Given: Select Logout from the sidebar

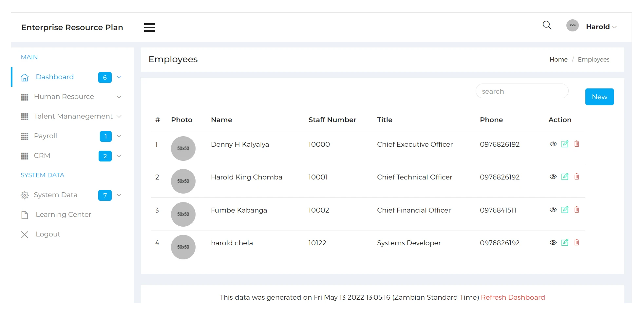Looking at the screenshot, I should point(48,234).
